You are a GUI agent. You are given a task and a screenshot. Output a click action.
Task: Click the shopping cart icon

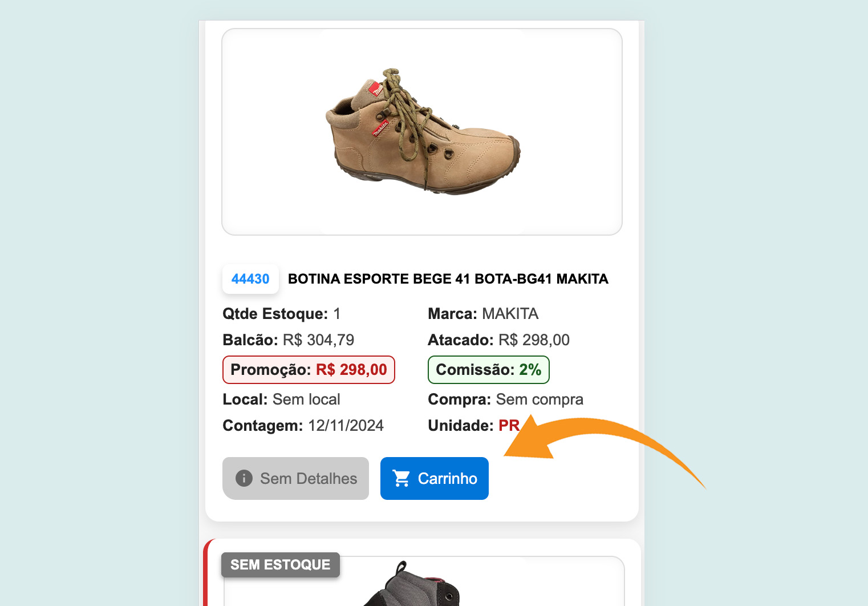pyautogui.click(x=401, y=478)
